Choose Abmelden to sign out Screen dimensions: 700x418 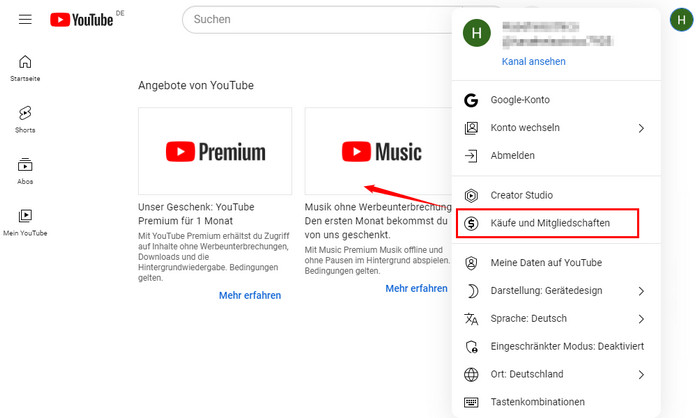[x=556, y=155]
